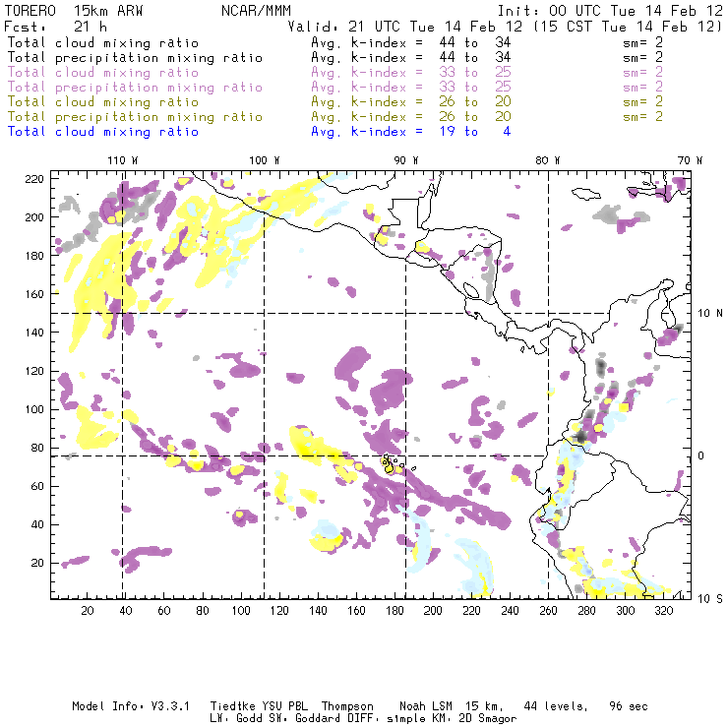Select the "0" equator latitude label at right

point(701,455)
